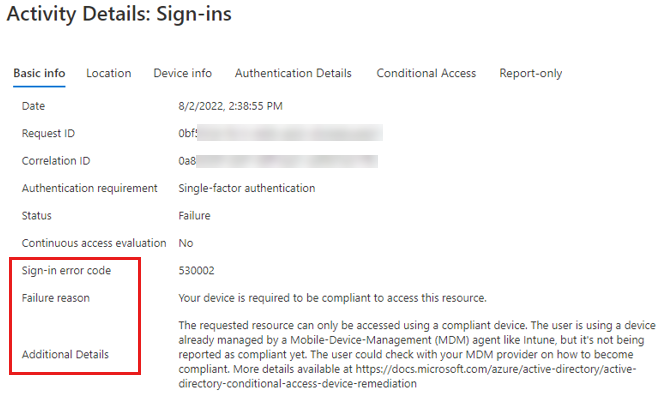This screenshot has width=661, height=404.
Task: Click the Additional Details label
Action: (x=65, y=355)
